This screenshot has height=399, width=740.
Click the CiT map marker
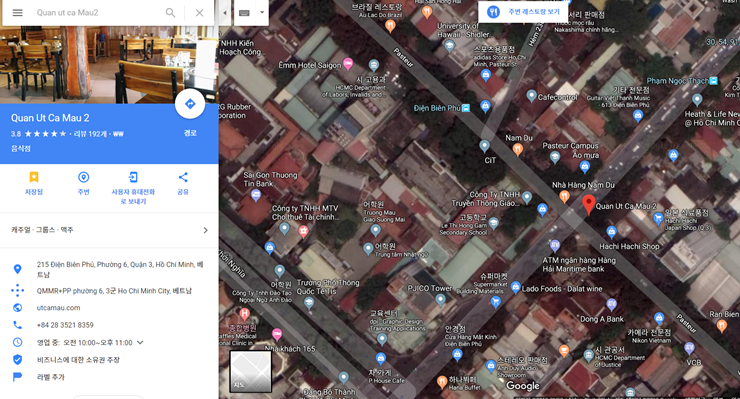pyautogui.click(x=484, y=146)
